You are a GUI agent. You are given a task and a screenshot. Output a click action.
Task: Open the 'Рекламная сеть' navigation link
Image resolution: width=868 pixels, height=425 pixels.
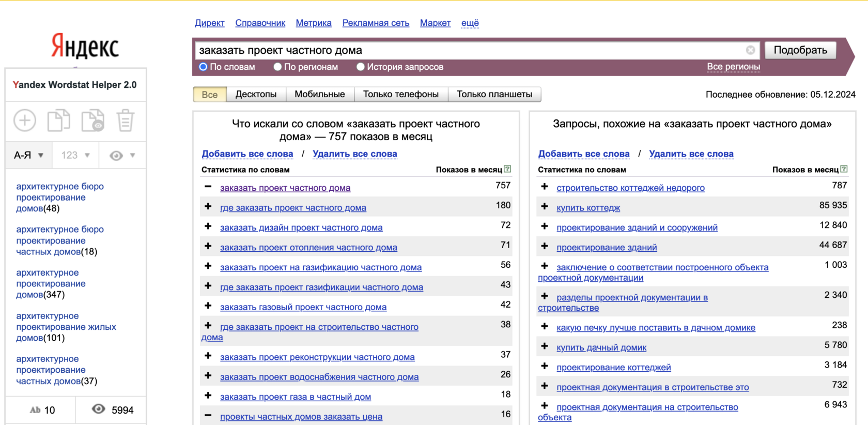(x=376, y=23)
